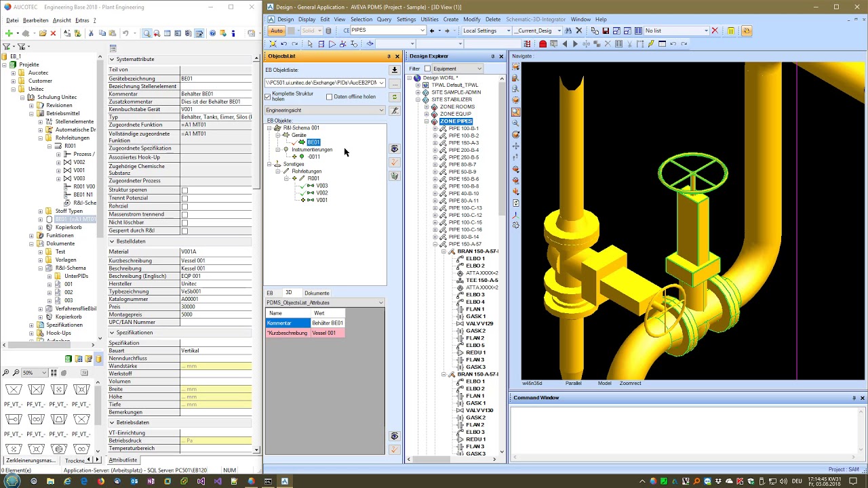Click the magnifier search icon in AUCOTEC toolbar
The image size is (868, 488).
146,33
